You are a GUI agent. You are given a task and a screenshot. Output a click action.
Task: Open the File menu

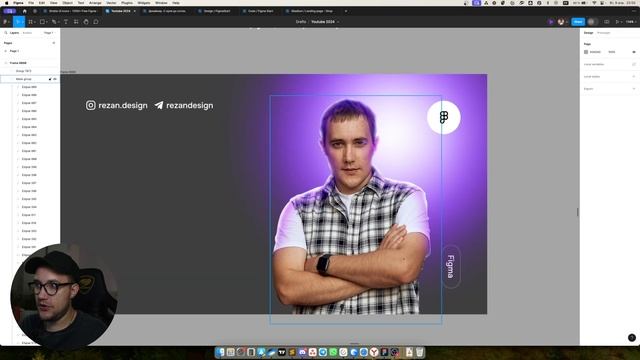tap(31, 3)
